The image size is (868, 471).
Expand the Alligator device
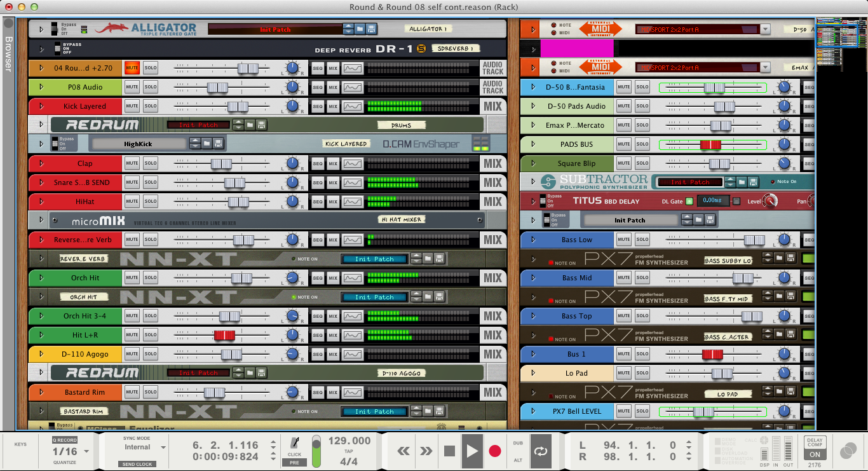pyautogui.click(x=41, y=29)
